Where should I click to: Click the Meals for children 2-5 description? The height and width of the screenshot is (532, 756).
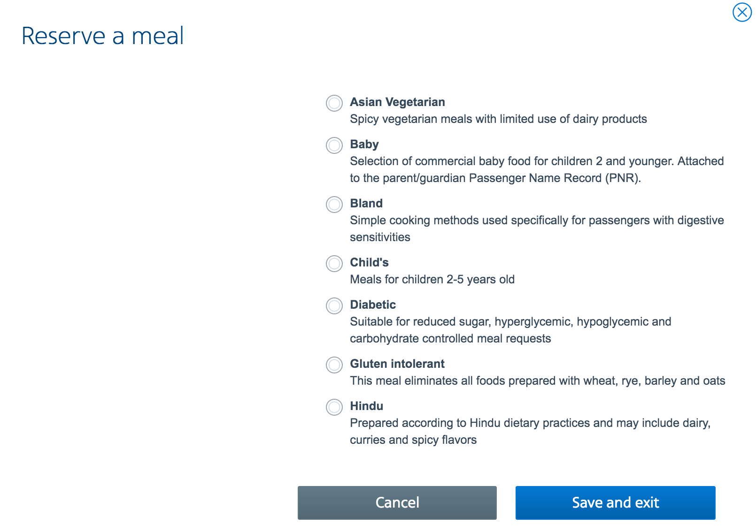pos(432,280)
